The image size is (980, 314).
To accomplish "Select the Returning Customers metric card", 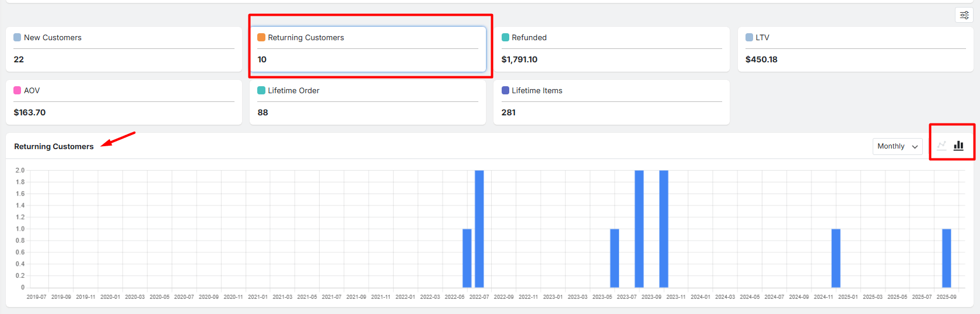I will 367,49.
